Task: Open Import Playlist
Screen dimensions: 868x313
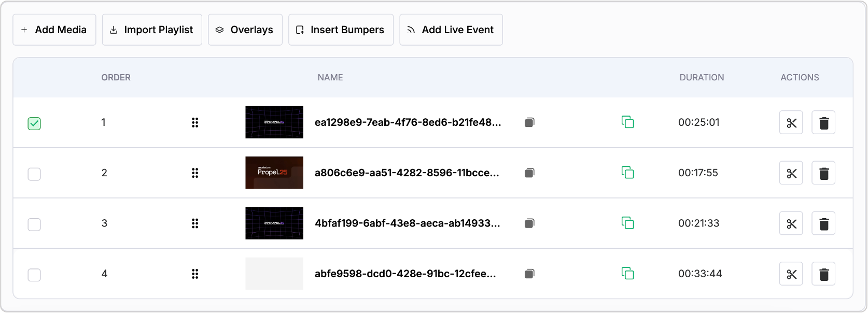Action: [152, 30]
